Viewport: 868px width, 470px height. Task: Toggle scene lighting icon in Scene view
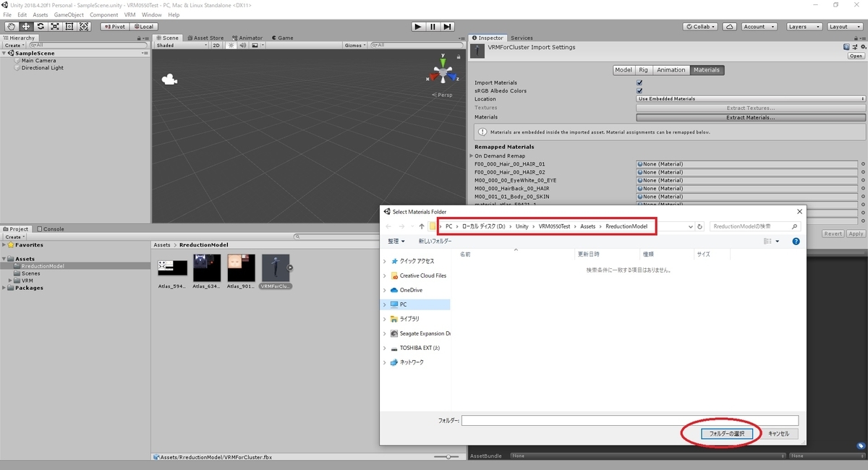pos(231,46)
